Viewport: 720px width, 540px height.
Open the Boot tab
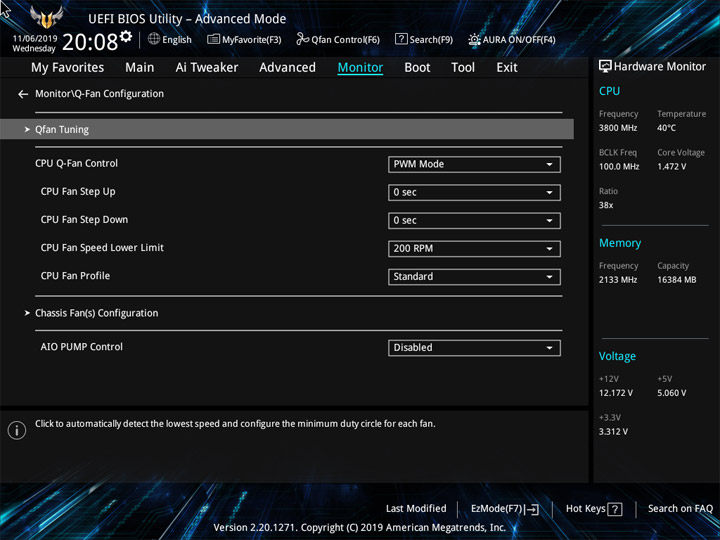click(417, 68)
